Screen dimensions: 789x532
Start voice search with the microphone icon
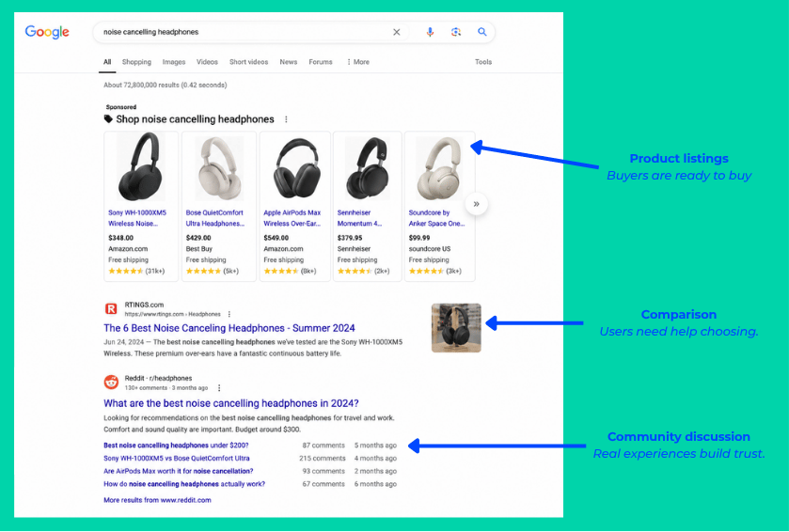pyautogui.click(x=430, y=32)
